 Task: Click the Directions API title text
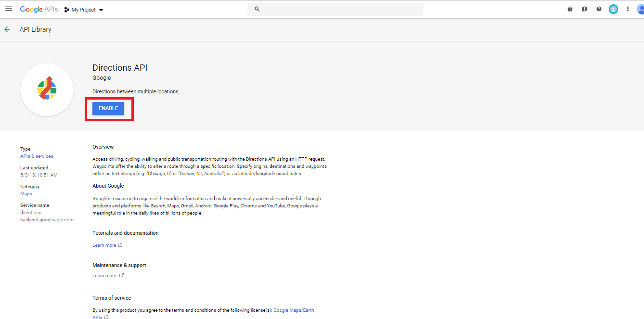pos(120,68)
